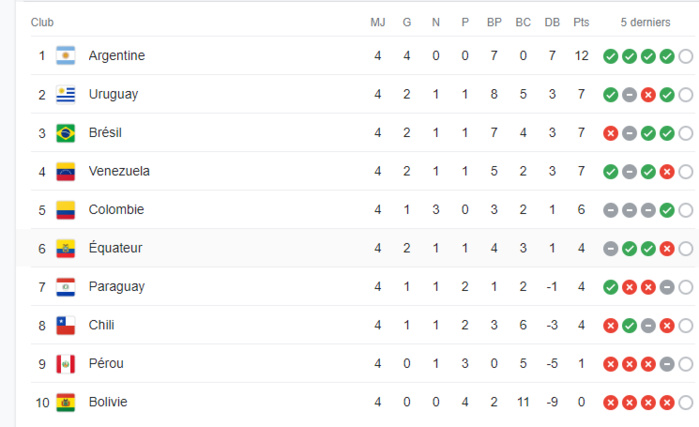Viewport: 699px width, 427px height.
Task: Click the Pts column header
Action: 581,22
